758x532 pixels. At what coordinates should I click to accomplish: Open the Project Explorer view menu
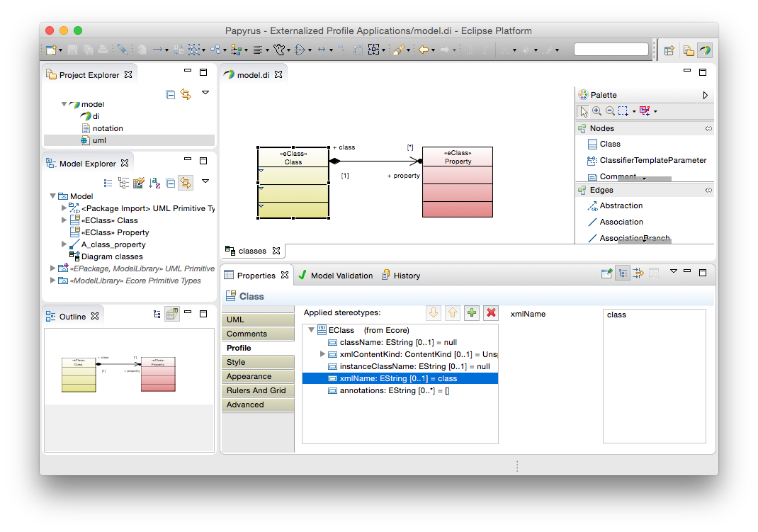[x=205, y=92]
